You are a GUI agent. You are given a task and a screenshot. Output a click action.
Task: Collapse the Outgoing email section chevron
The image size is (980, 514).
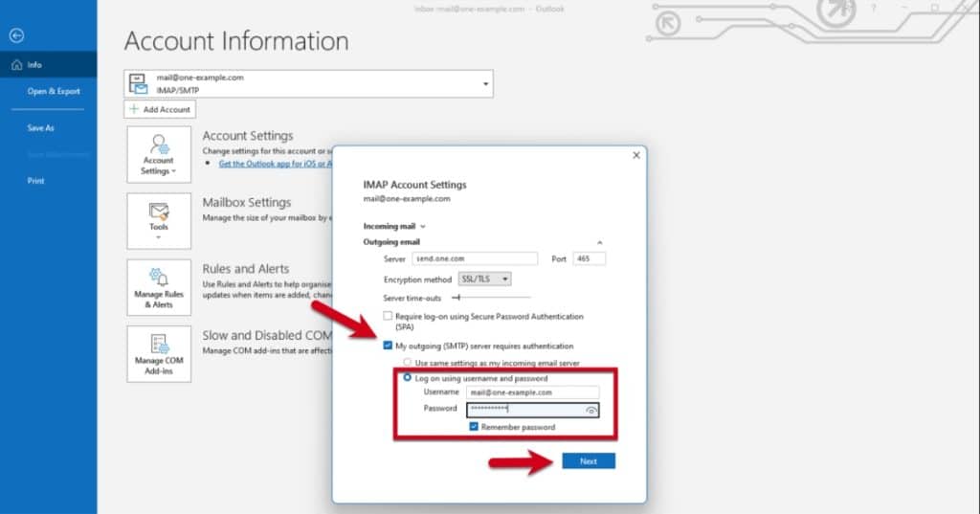(599, 242)
